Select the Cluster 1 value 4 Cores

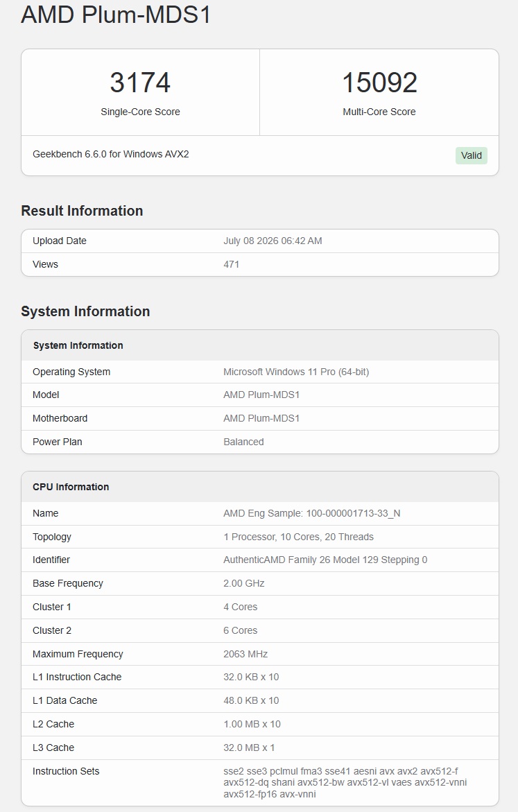click(x=241, y=607)
